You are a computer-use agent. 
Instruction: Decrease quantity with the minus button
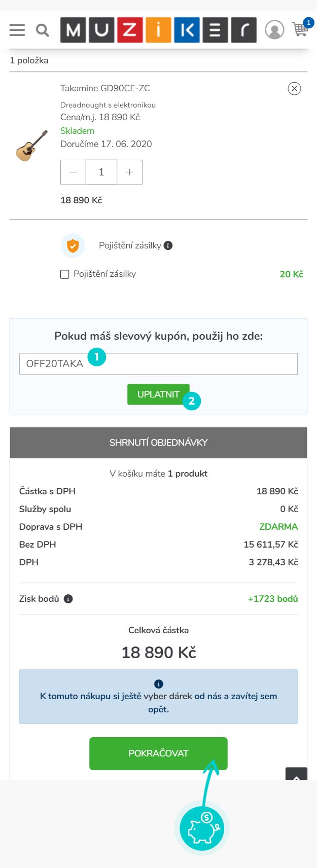(74, 172)
